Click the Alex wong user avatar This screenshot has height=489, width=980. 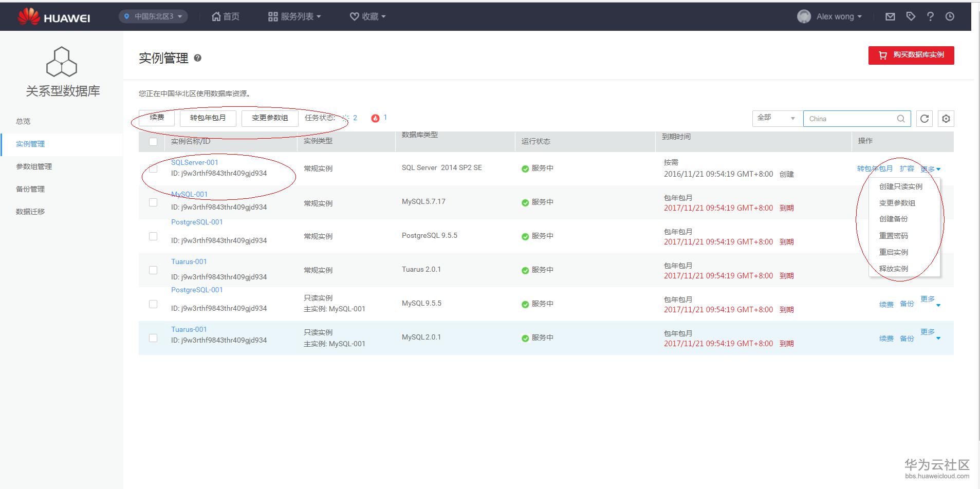point(804,16)
